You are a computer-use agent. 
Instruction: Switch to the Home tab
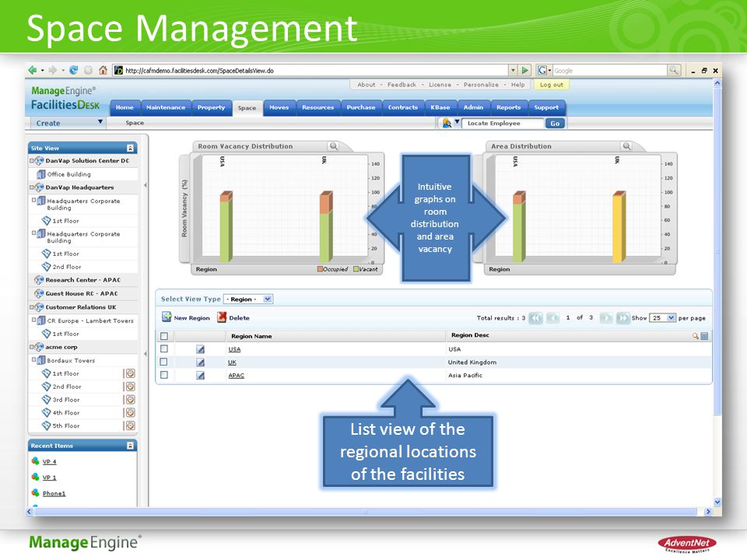(124, 107)
